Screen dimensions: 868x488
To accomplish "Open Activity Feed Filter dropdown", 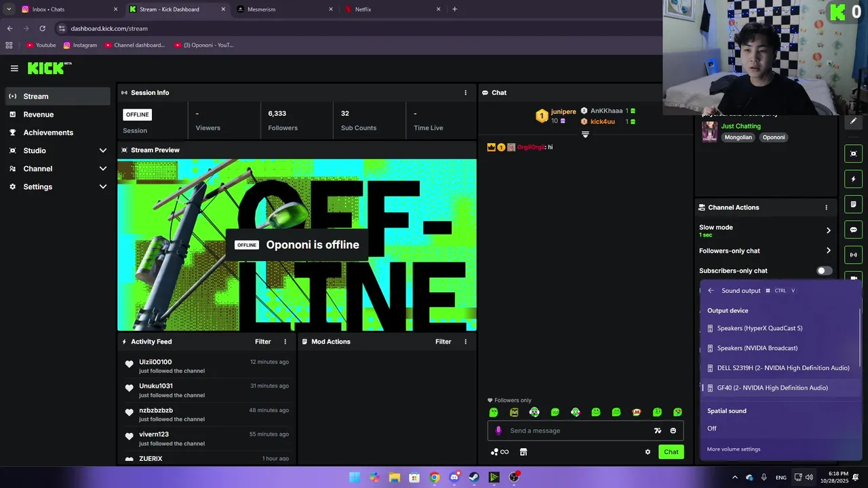I will 263,342.
